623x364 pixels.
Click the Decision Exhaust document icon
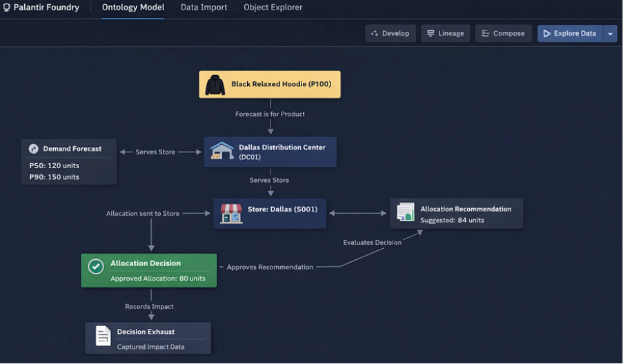tap(103, 336)
